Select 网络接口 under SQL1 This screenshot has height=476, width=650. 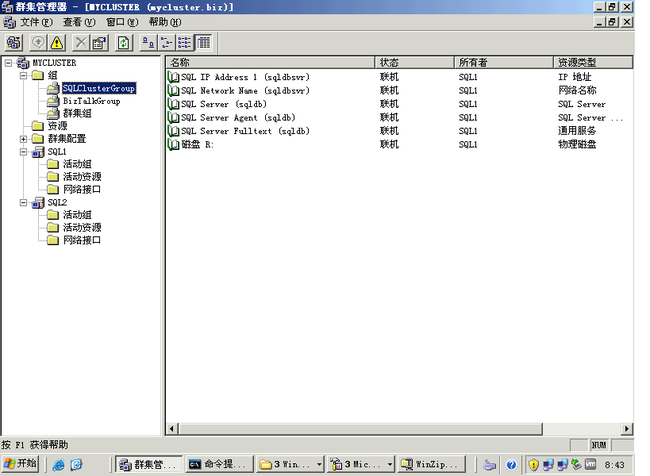[x=82, y=189]
